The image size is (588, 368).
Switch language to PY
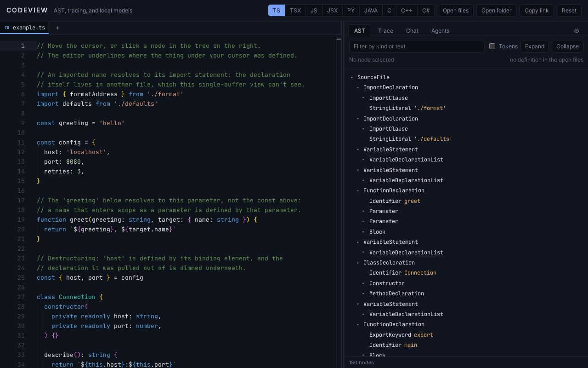tap(351, 11)
